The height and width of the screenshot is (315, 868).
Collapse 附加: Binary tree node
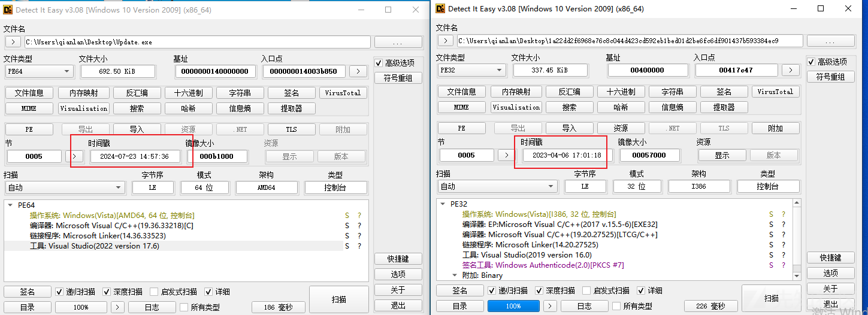453,275
